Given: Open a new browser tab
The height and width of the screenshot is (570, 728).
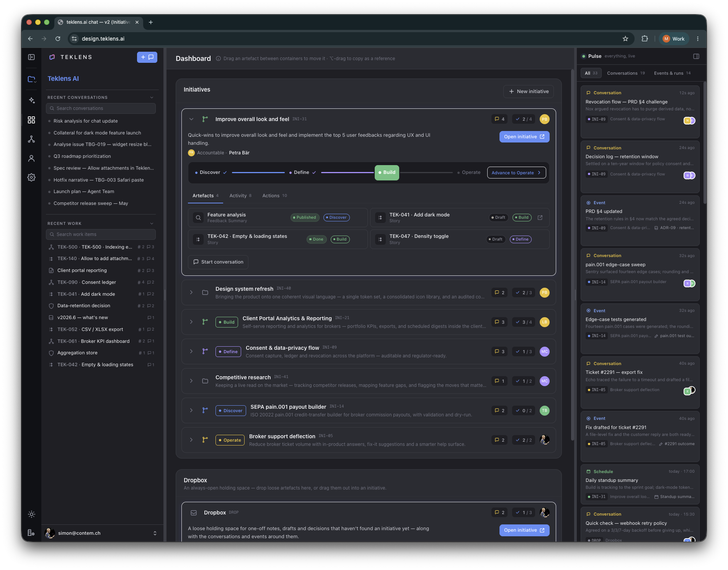Looking at the screenshot, I should (x=151, y=22).
